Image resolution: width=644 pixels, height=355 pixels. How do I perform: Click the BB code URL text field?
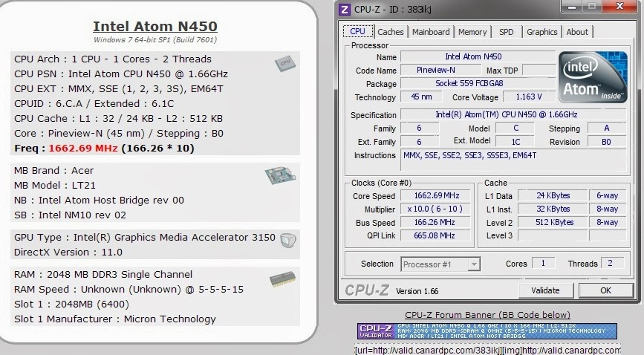[x=487, y=350]
